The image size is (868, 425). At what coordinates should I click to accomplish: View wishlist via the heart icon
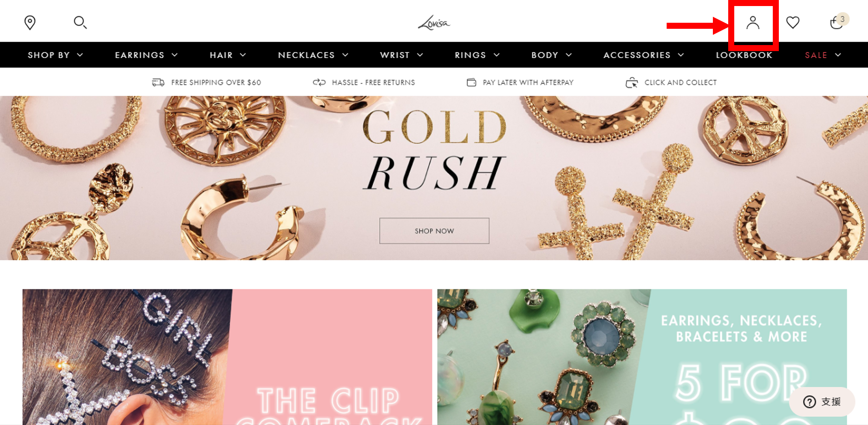[793, 22]
